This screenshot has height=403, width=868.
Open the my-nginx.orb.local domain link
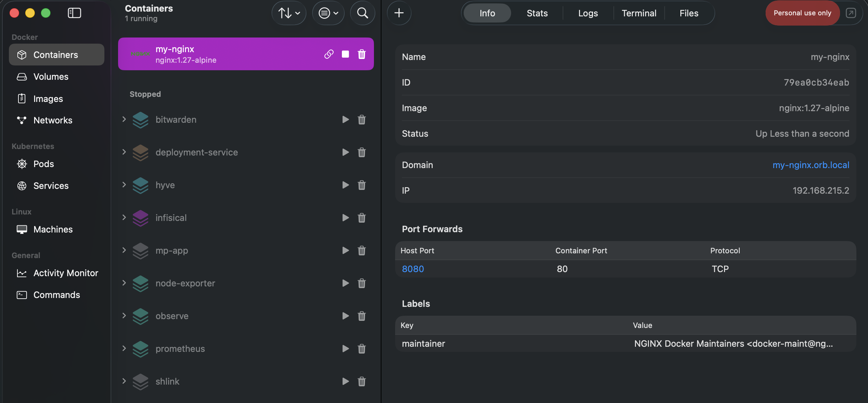[x=811, y=165]
